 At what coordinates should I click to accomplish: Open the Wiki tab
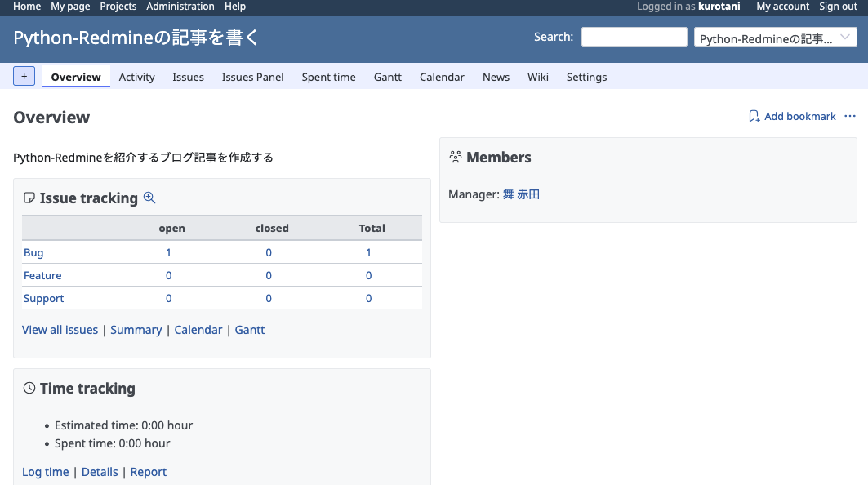(537, 77)
